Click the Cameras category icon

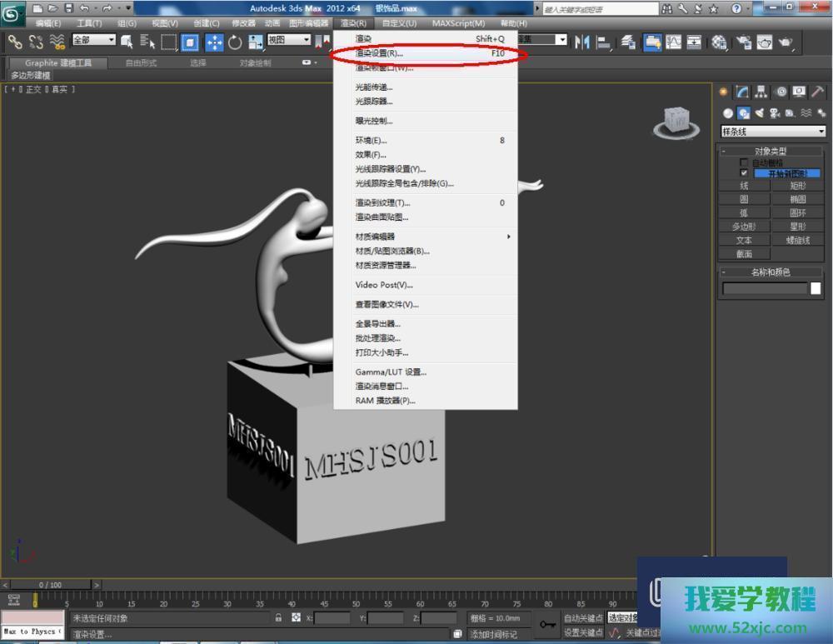coord(775,113)
